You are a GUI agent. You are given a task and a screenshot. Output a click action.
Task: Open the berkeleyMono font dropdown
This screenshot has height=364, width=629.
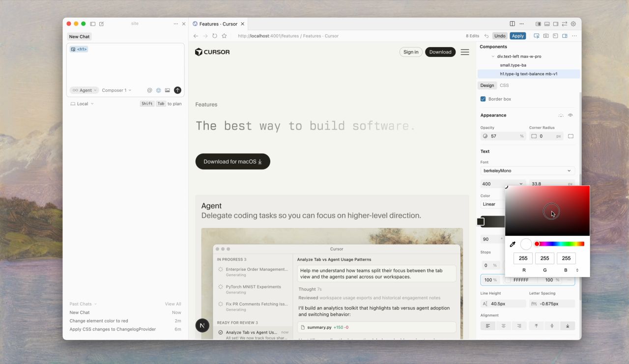tap(527, 171)
